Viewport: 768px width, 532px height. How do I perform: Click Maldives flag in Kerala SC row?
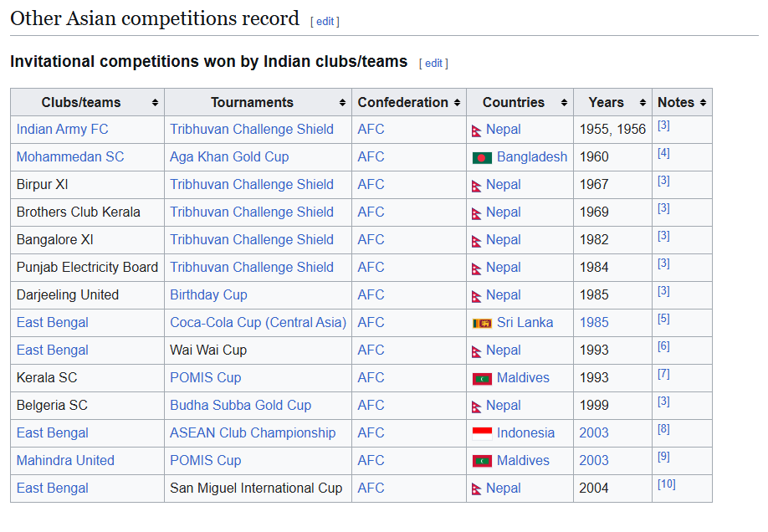click(x=482, y=379)
